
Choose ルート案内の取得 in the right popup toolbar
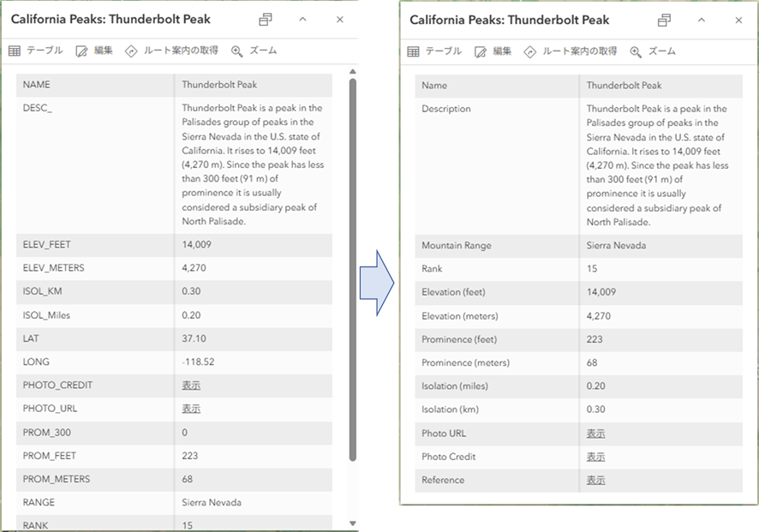tap(570, 51)
